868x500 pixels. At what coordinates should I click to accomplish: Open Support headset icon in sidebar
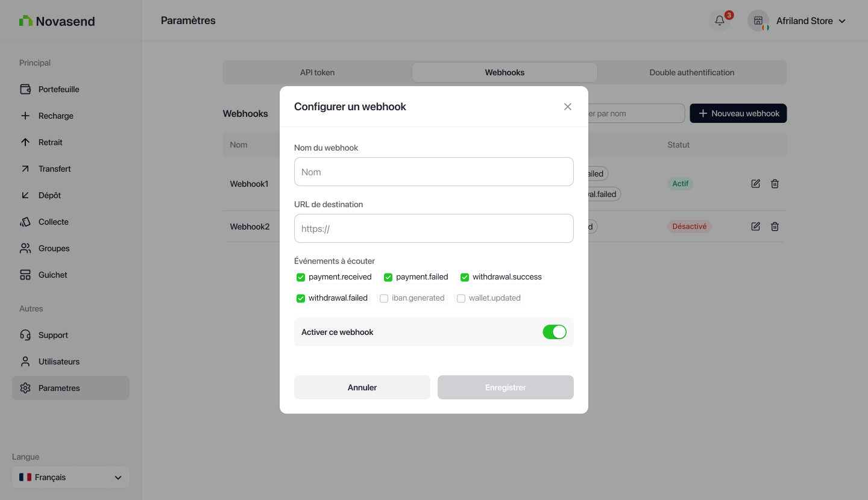pos(25,335)
